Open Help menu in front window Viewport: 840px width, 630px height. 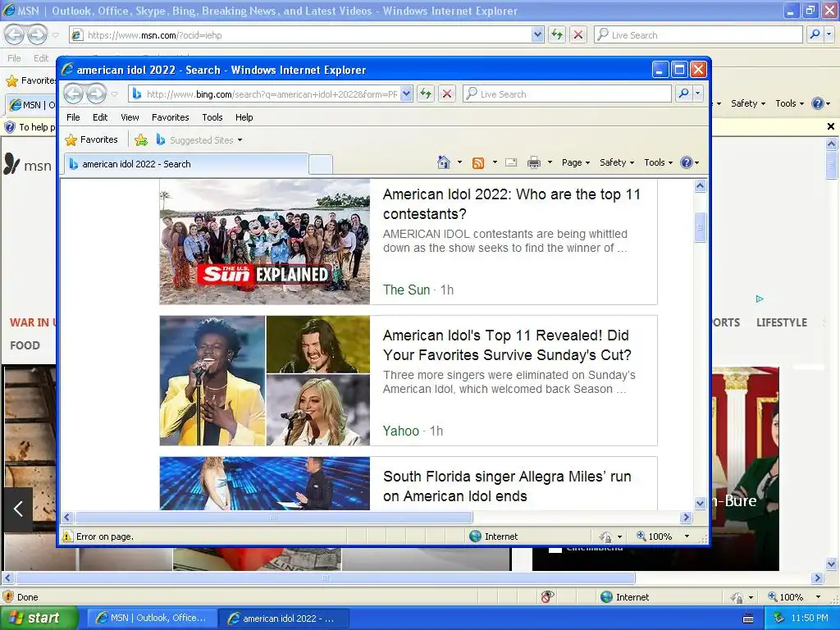244,117
